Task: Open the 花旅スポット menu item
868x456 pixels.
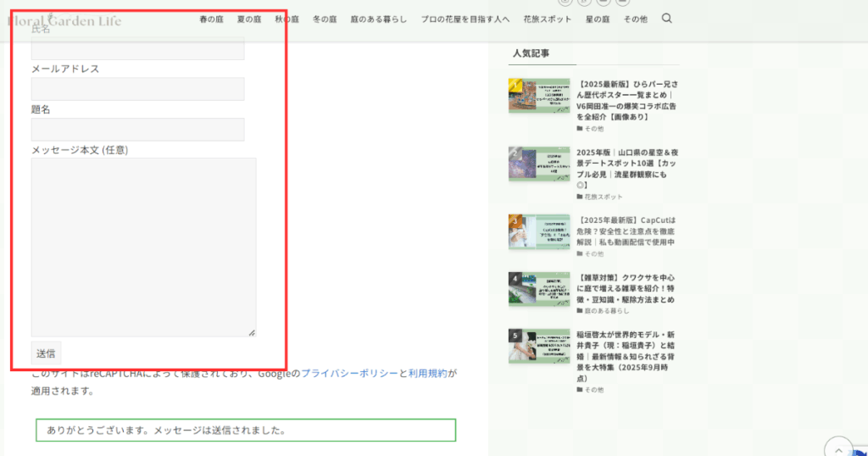Action: [548, 19]
